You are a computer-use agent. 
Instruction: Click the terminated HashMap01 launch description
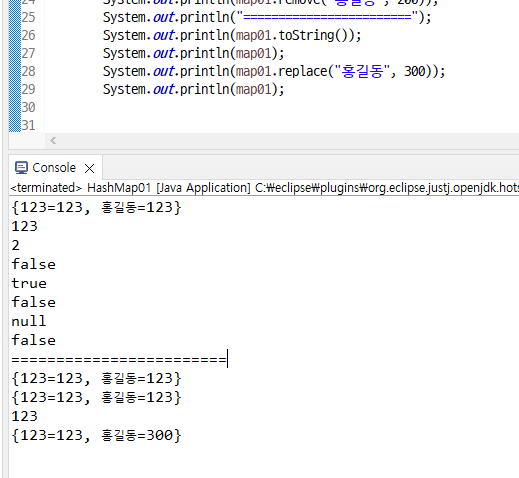264,188
